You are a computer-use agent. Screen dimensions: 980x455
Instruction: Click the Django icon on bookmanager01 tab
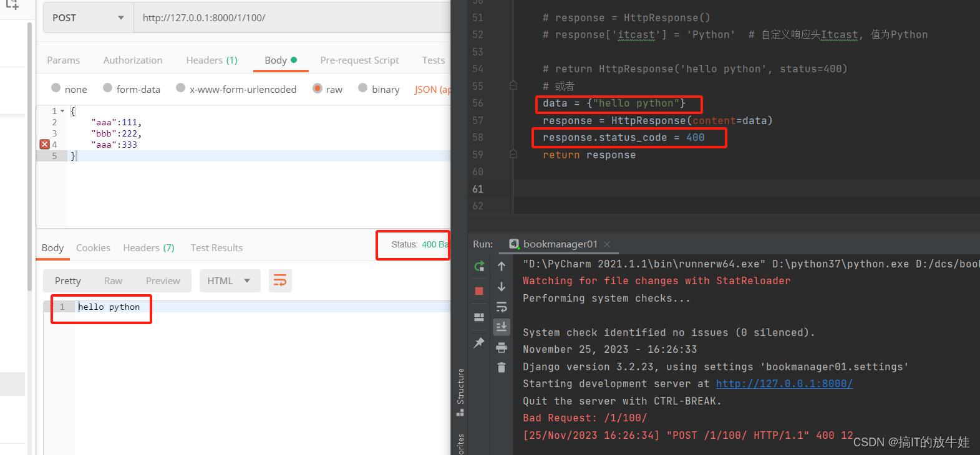[514, 244]
